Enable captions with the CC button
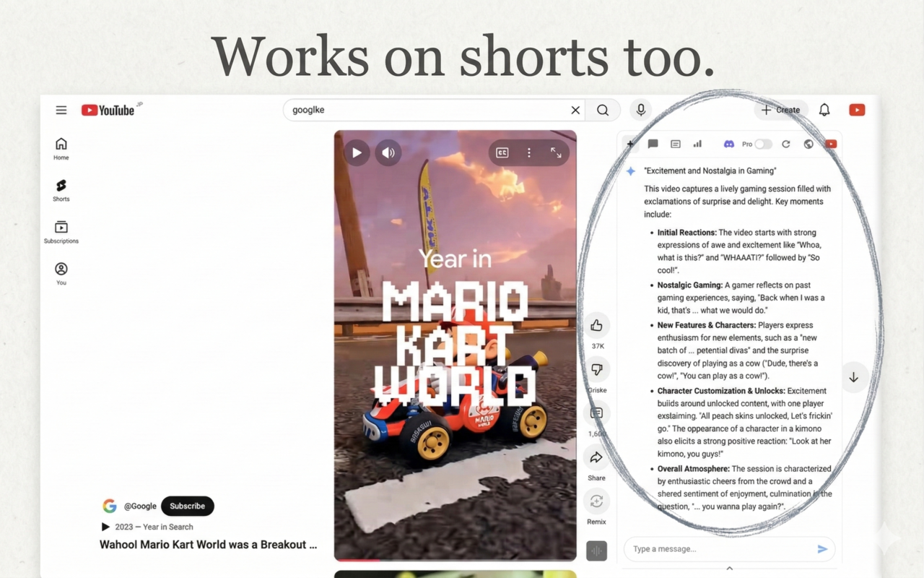Image resolution: width=924 pixels, height=578 pixels. pos(502,152)
